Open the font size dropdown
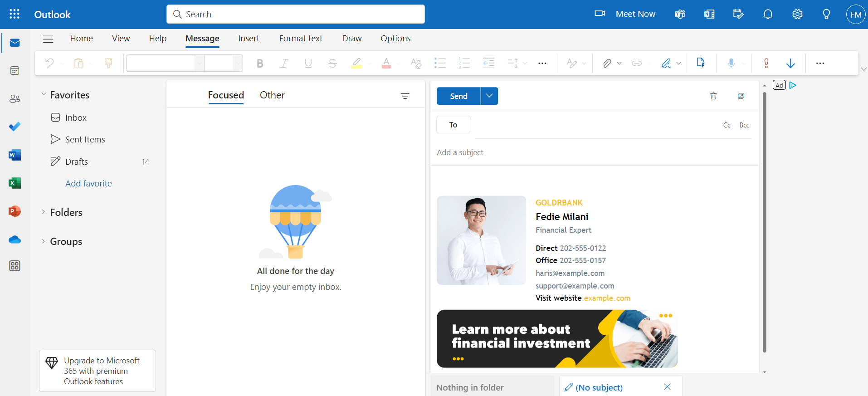This screenshot has width=868, height=396. 238,63
